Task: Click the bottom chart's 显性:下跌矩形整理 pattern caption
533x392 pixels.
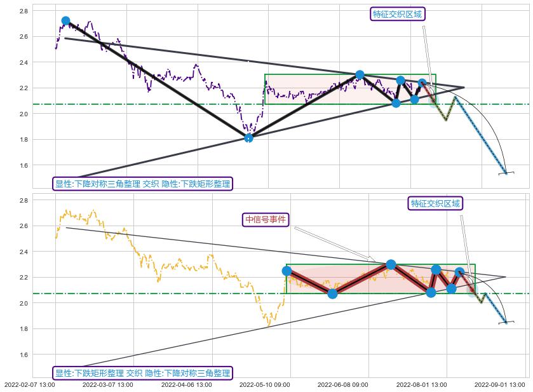Action: pyautogui.click(x=142, y=373)
